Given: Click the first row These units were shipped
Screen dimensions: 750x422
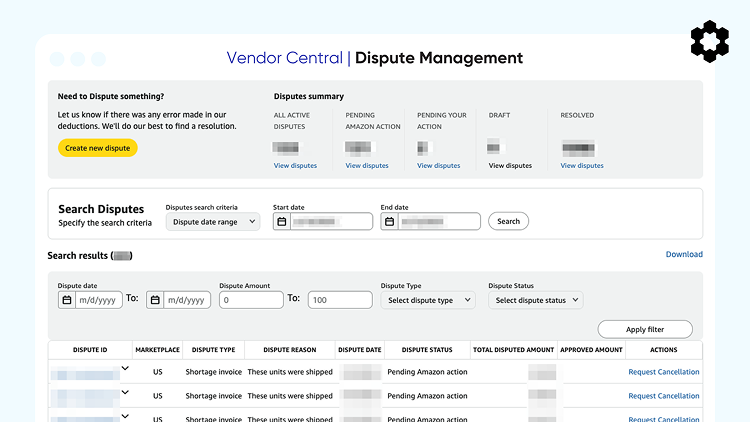Looking at the screenshot, I should click(290, 372).
